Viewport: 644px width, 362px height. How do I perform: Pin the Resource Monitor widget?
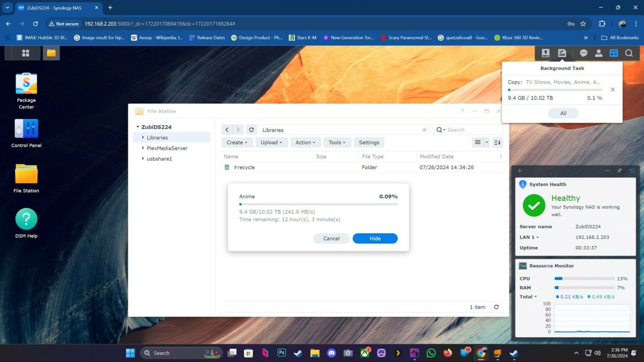point(619,171)
